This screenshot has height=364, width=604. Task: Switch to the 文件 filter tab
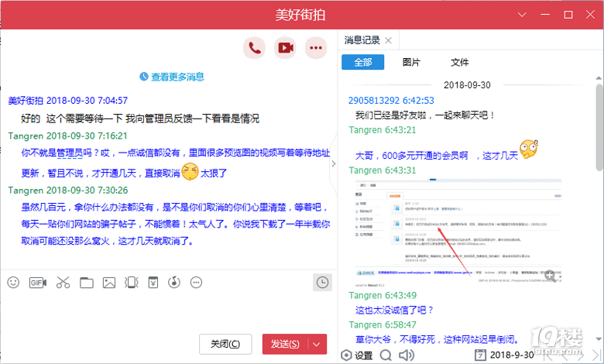[x=460, y=63]
